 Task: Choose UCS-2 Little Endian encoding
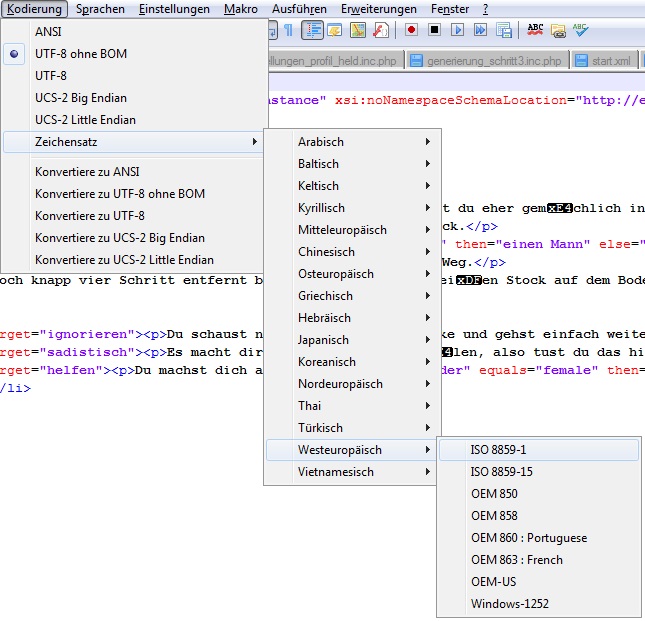coord(85,120)
